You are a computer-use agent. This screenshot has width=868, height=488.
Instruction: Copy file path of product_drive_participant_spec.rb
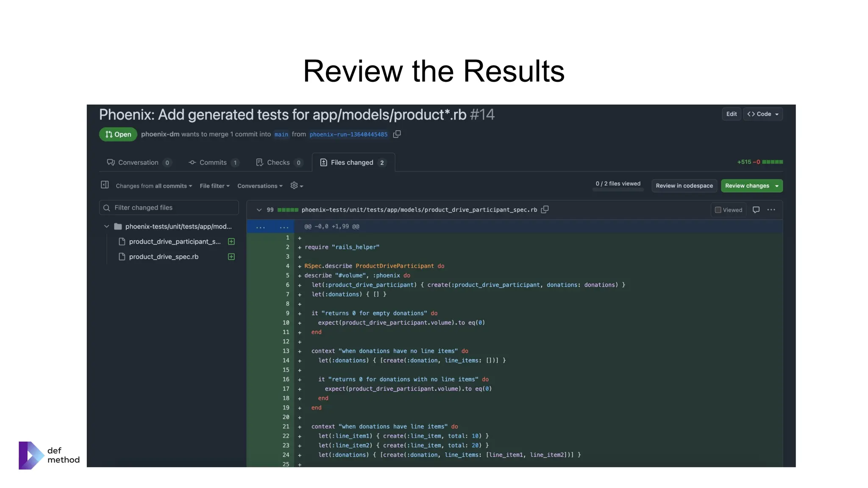click(545, 210)
